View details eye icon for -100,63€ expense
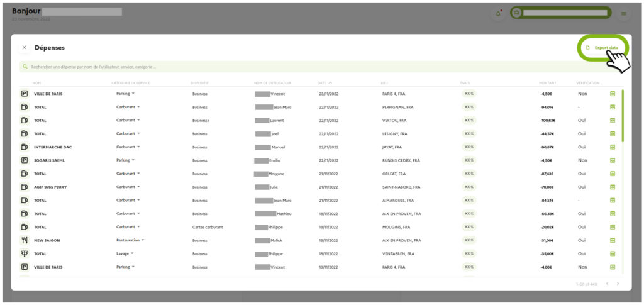644x305 pixels. pyautogui.click(x=612, y=120)
